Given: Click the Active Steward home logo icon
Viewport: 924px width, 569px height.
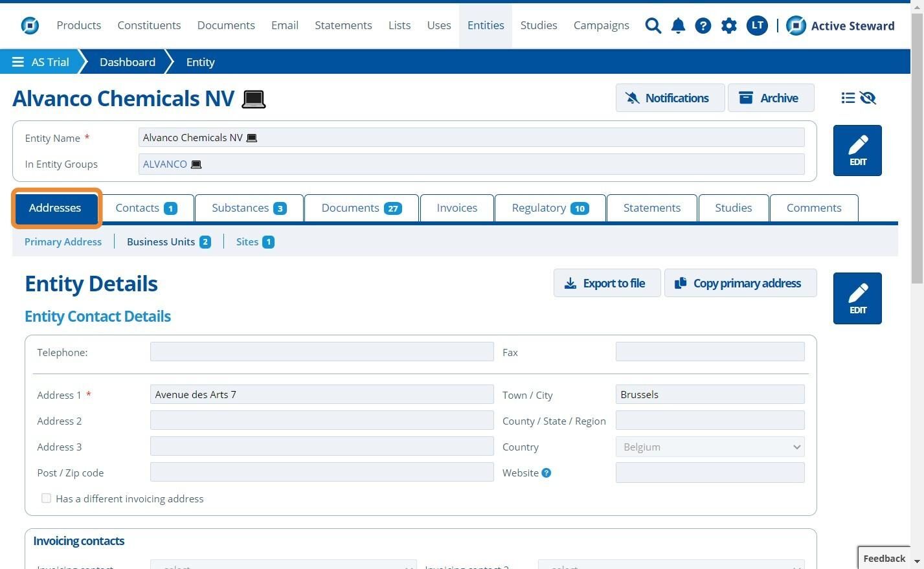Looking at the screenshot, I should 30,25.
